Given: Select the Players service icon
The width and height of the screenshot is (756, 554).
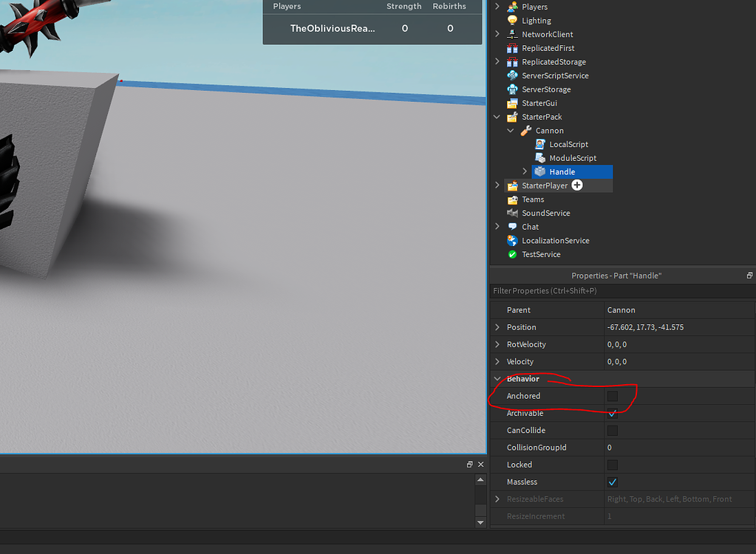Looking at the screenshot, I should 514,7.
